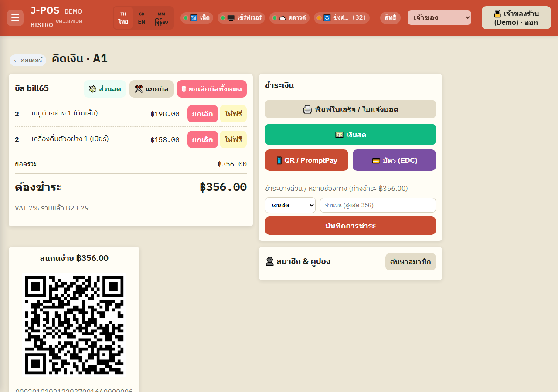The image size is (558, 392).
Task: Click the บิล bill65 heading
Action: [x=32, y=88]
